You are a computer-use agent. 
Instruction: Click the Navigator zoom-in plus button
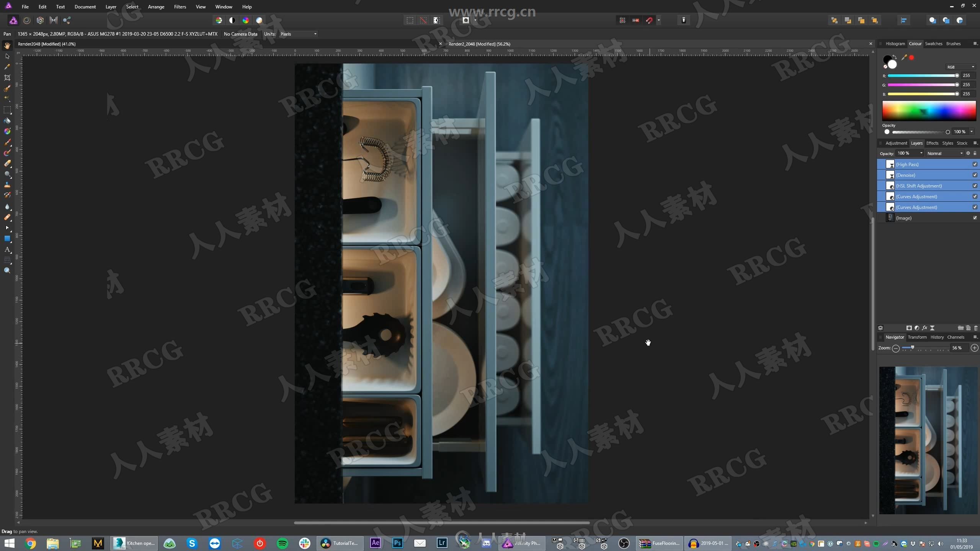point(975,348)
